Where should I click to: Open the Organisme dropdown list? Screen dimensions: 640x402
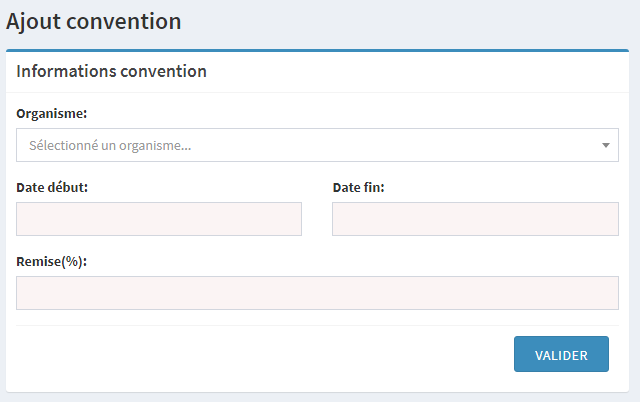click(317, 145)
